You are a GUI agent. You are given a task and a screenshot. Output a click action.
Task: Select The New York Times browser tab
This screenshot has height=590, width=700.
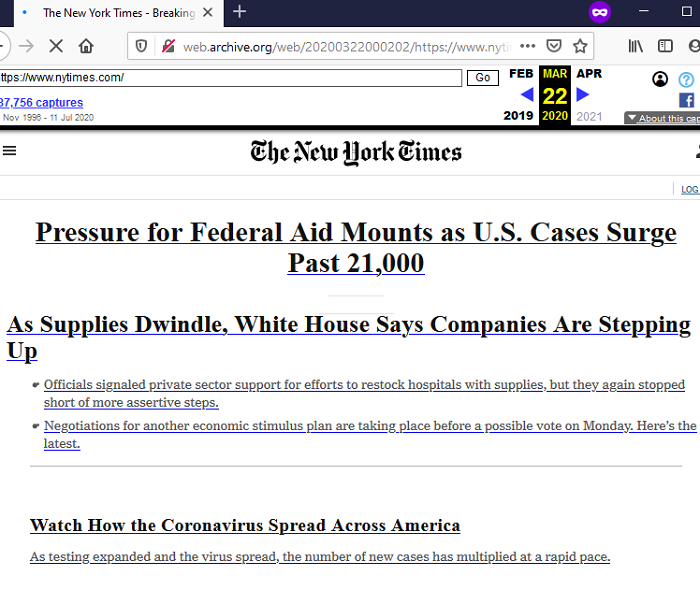(x=119, y=13)
